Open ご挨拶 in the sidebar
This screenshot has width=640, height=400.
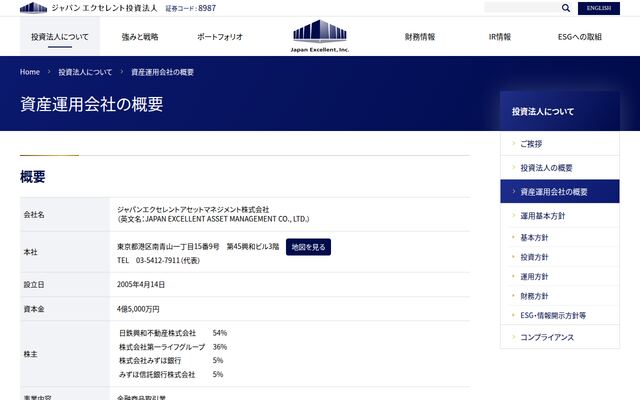click(x=560, y=144)
